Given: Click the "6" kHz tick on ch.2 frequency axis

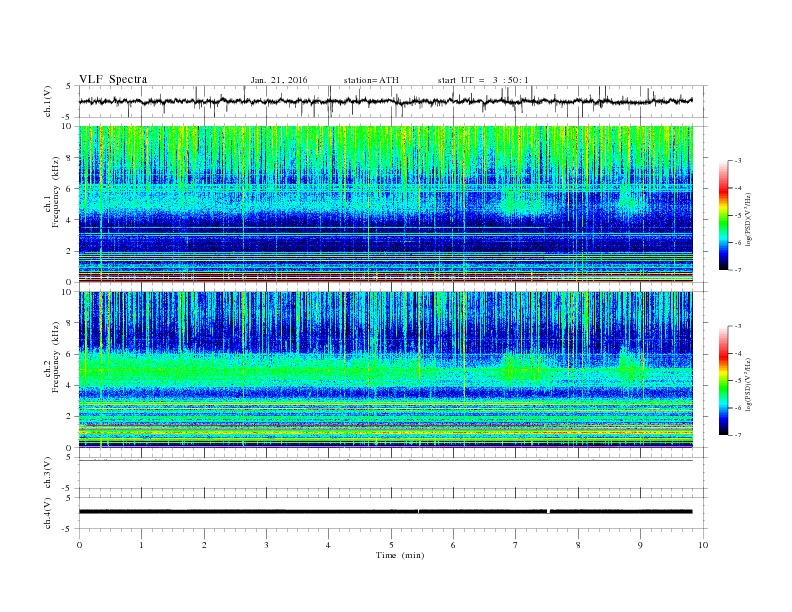Looking at the screenshot, I should 70,354.
